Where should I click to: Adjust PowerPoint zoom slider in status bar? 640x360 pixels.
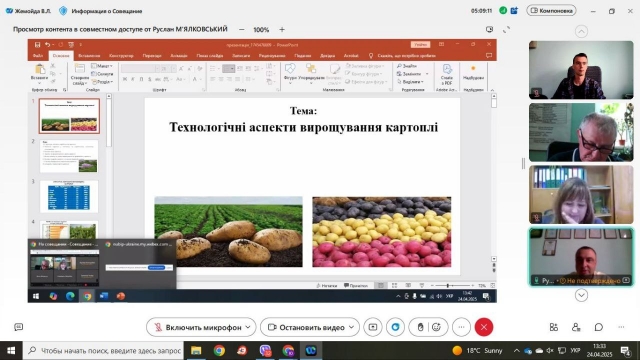(453, 285)
